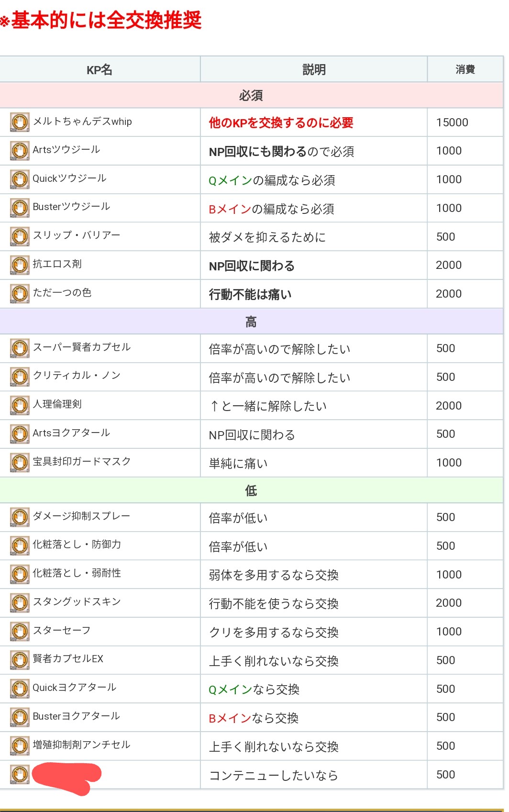
Task: Tap the 宝具封印ガードマスク icon
Action: click(20, 463)
